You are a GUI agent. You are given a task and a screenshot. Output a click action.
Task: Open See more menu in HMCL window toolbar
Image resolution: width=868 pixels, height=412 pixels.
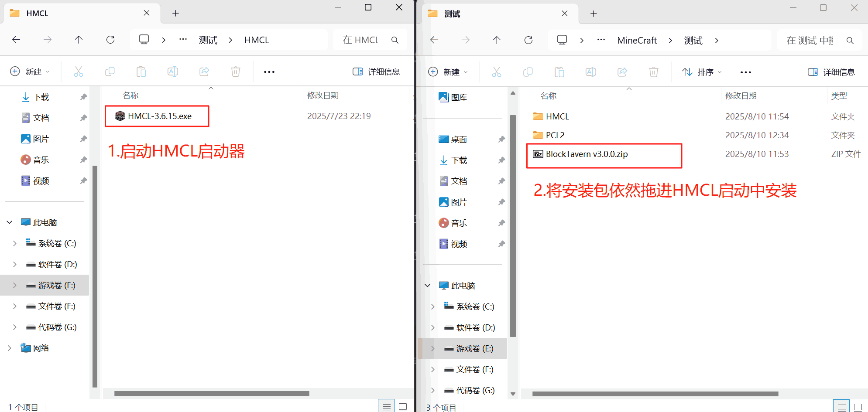pos(269,72)
